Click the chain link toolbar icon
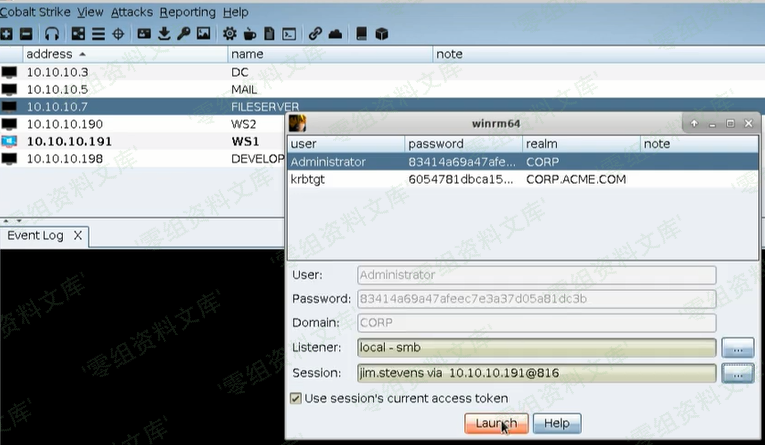765x445 pixels. (x=315, y=33)
